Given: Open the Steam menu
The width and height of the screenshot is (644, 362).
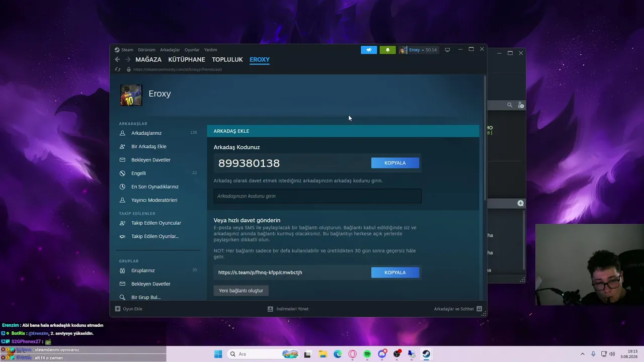Looking at the screenshot, I should point(124,50).
